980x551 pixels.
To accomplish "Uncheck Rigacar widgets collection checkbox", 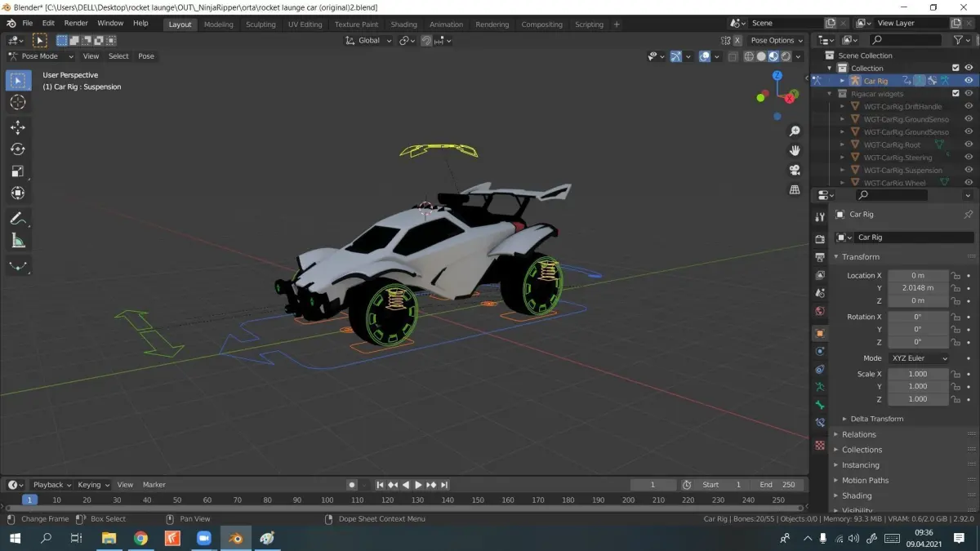I will pos(955,94).
